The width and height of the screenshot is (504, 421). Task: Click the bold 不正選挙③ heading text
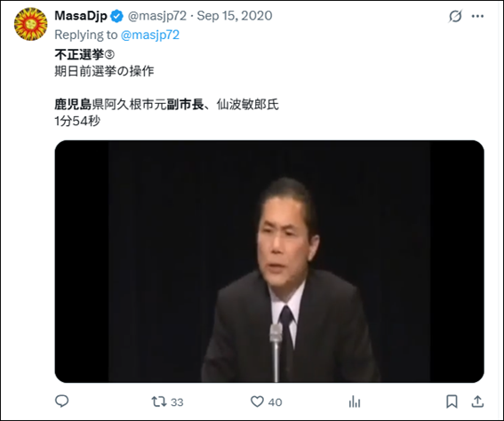pyautogui.click(x=84, y=54)
